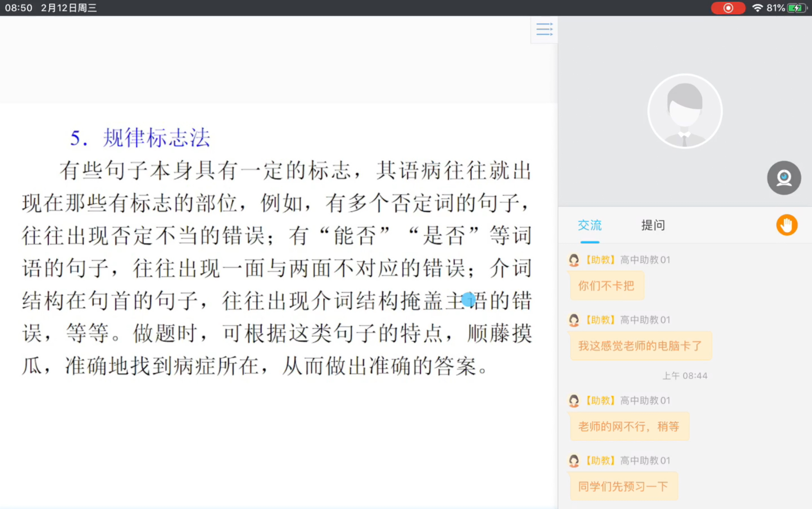Open the slide outline menu icon
This screenshot has height=509, width=812.
[x=544, y=29]
